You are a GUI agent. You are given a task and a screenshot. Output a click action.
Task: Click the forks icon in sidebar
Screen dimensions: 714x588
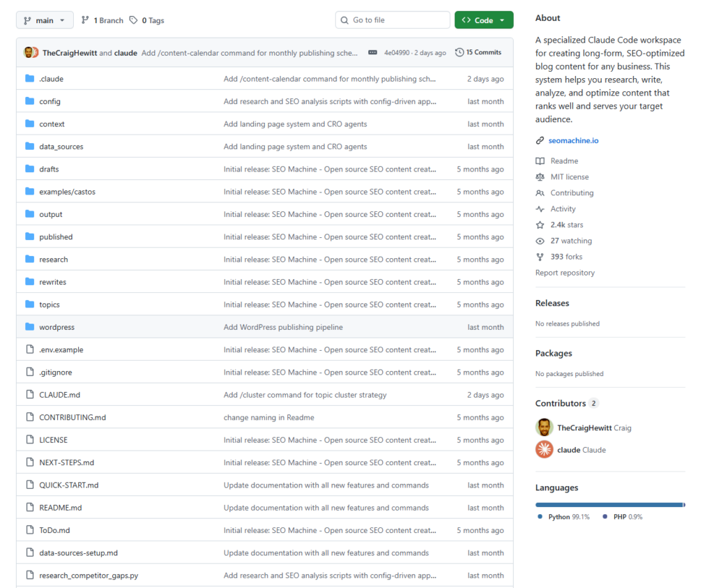[x=540, y=257]
